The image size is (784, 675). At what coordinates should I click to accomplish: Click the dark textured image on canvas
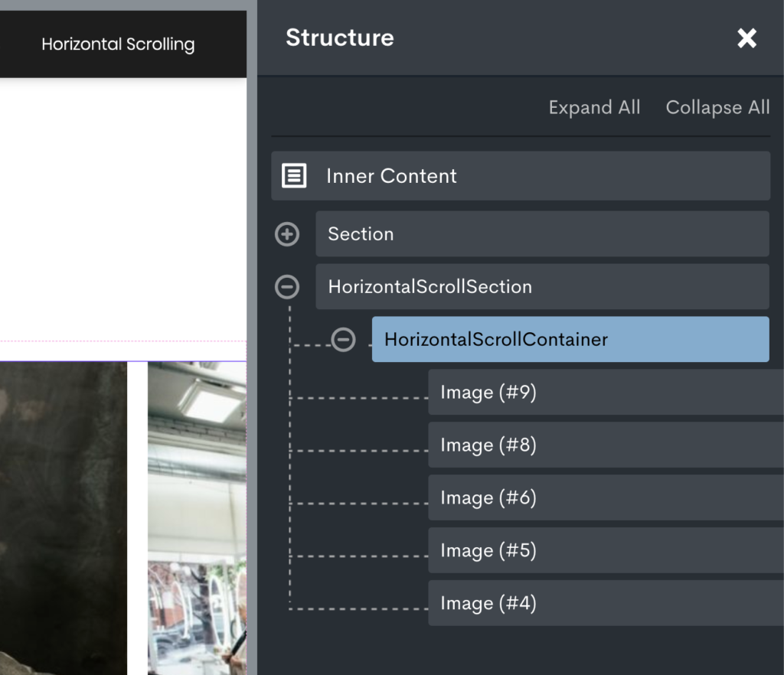point(64,518)
